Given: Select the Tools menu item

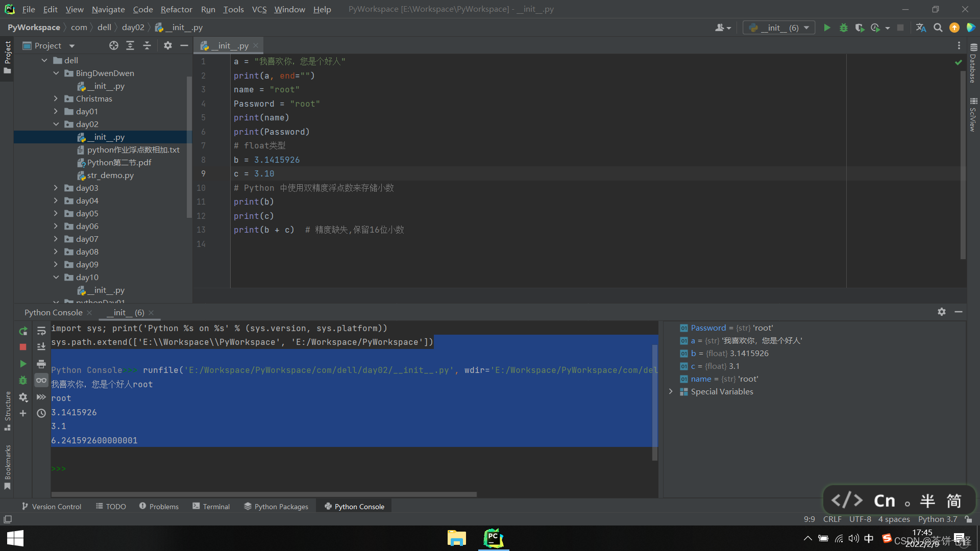Looking at the screenshot, I should tap(233, 9).
